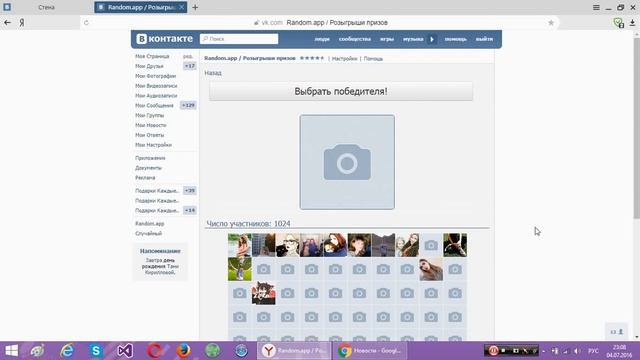Expand the header music player arrow
The image size is (640, 360).
(432, 39)
